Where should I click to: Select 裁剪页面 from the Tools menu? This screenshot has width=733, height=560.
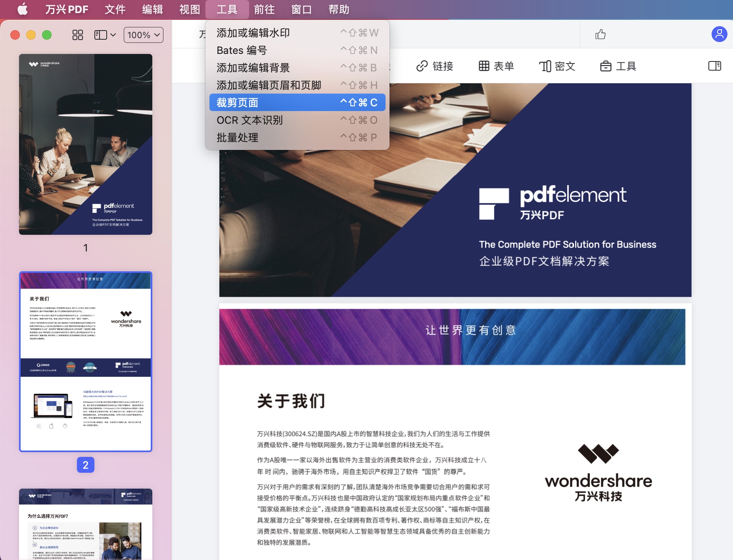click(x=238, y=102)
